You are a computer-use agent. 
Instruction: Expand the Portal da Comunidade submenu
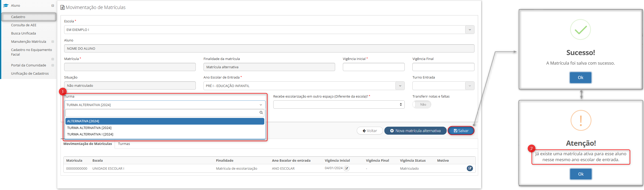[x=53, y=65]
